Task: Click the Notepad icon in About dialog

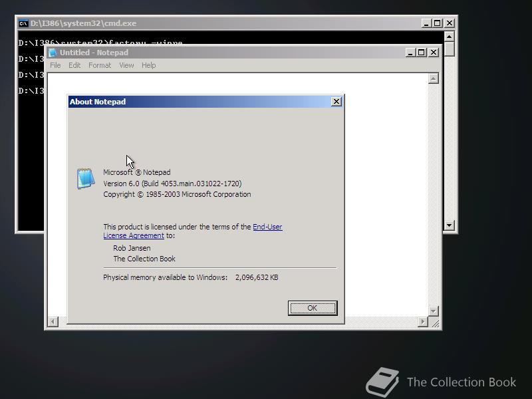Action: tap(86, 178)
